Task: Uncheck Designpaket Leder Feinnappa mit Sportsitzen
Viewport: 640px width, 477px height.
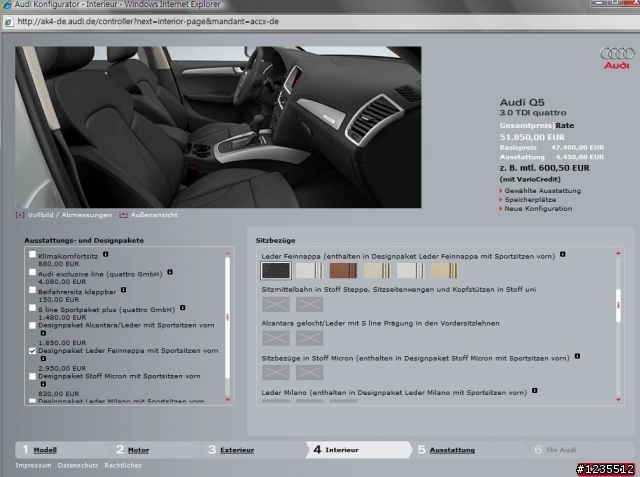Action: pyautogui.click(x=32, y=351)
